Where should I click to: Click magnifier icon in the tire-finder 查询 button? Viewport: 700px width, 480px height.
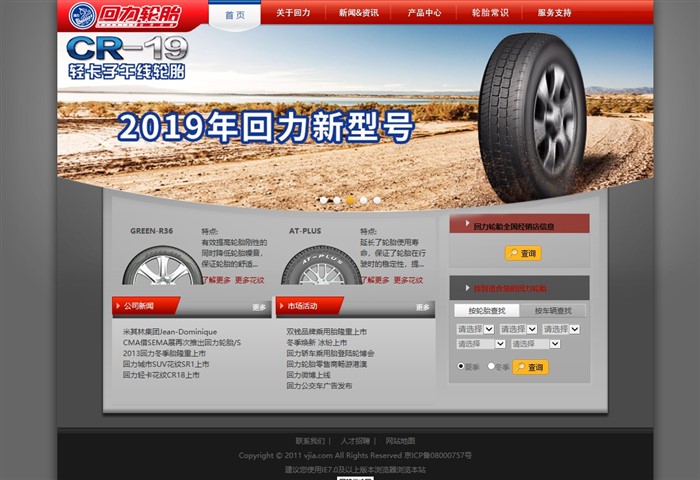(520, 367)
